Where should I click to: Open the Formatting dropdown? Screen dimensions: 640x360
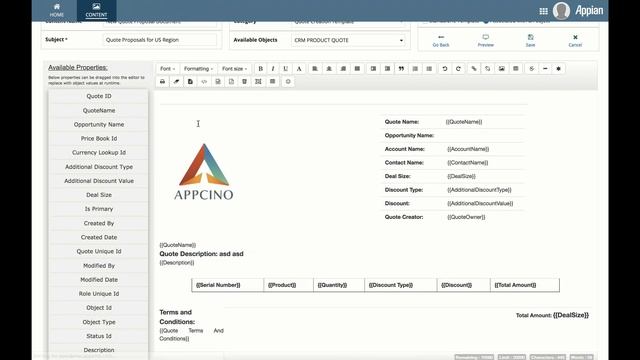point(198,69)
